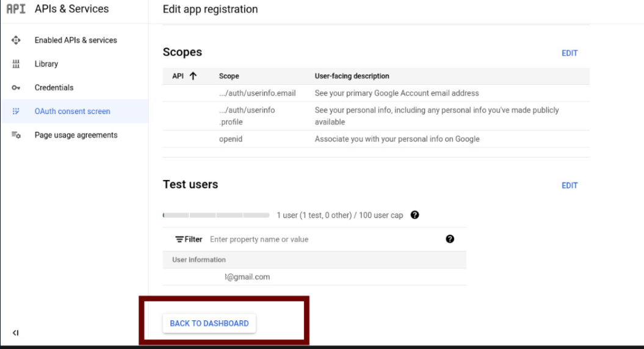Screen dimensions: 644x349
Task: Open the Library menu item
Action: [46, 64]
